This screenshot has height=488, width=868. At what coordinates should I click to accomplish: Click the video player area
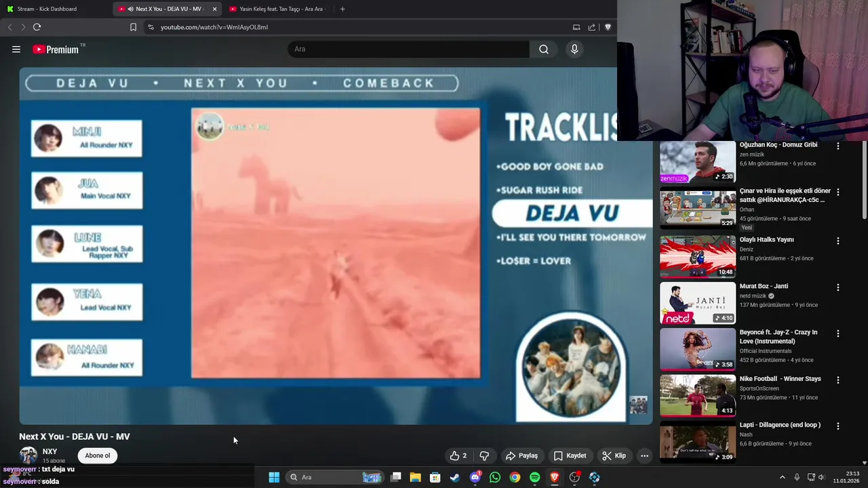336,245
